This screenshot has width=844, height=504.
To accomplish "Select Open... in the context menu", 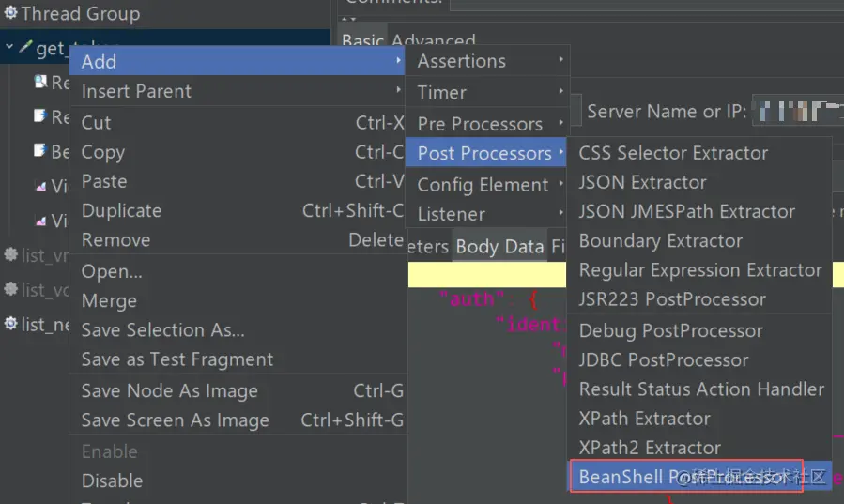I will 237,271.
